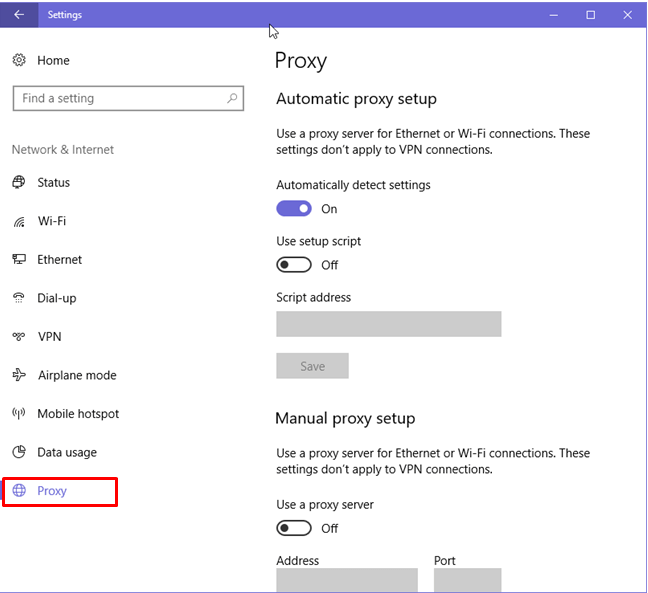Open Wi-Fi settings
The width and height of the screenshot is (648, 593).
pos(52,221)
